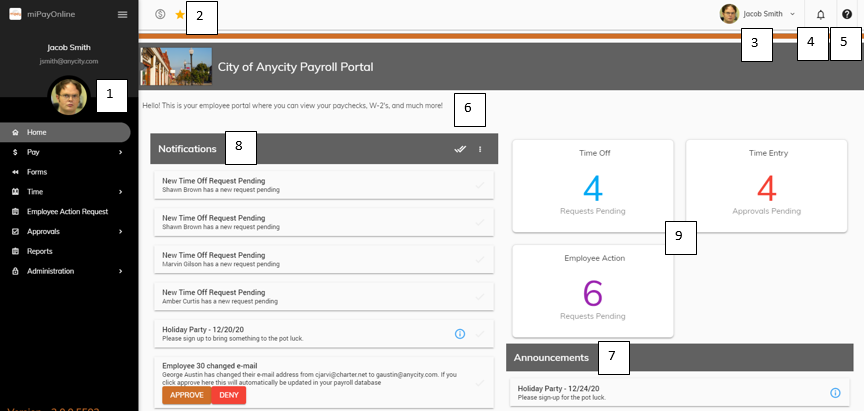Click the dollar circle icon in top bar
The height and width of the screenshot is (411, 864).
(161, 15)
